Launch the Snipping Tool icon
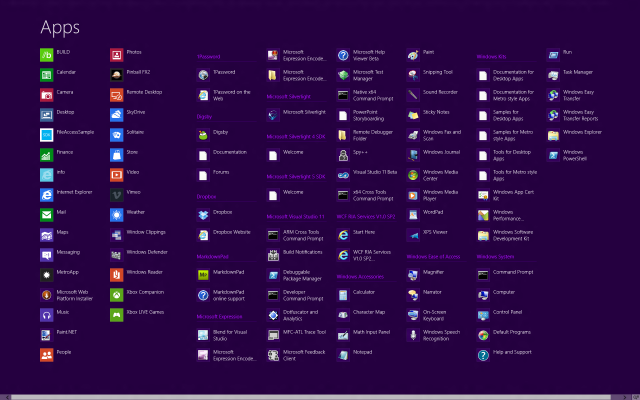 [x=413, y=75]
